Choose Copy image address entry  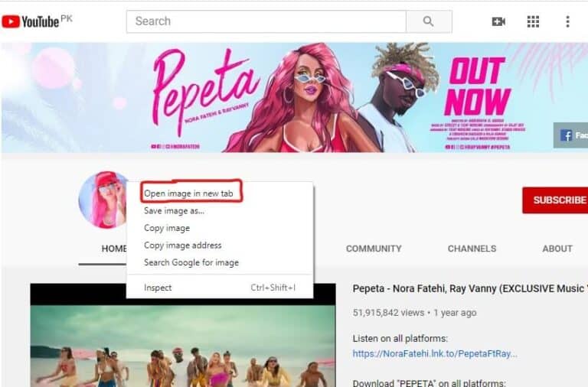pyautogui.click(x=182, y=246)
